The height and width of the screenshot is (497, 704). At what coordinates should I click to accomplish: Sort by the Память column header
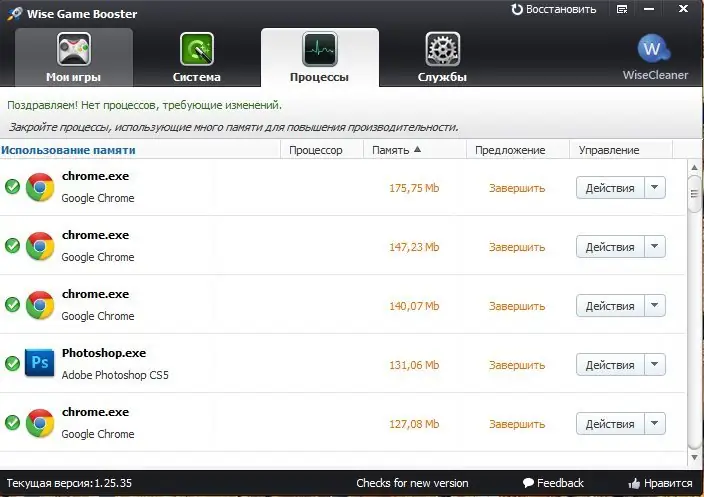pos(396,150)
